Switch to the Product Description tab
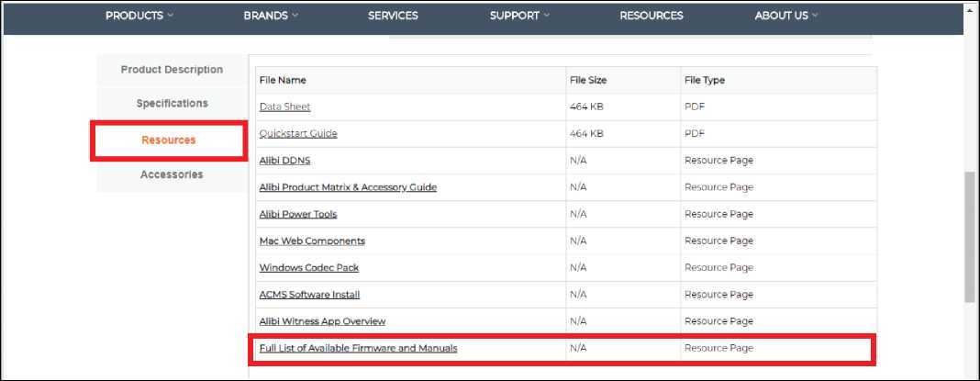 (x=172, y=70)
